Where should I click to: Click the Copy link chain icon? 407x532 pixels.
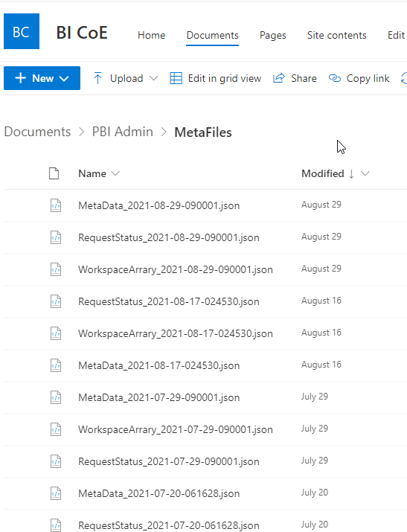coord(334,78)
